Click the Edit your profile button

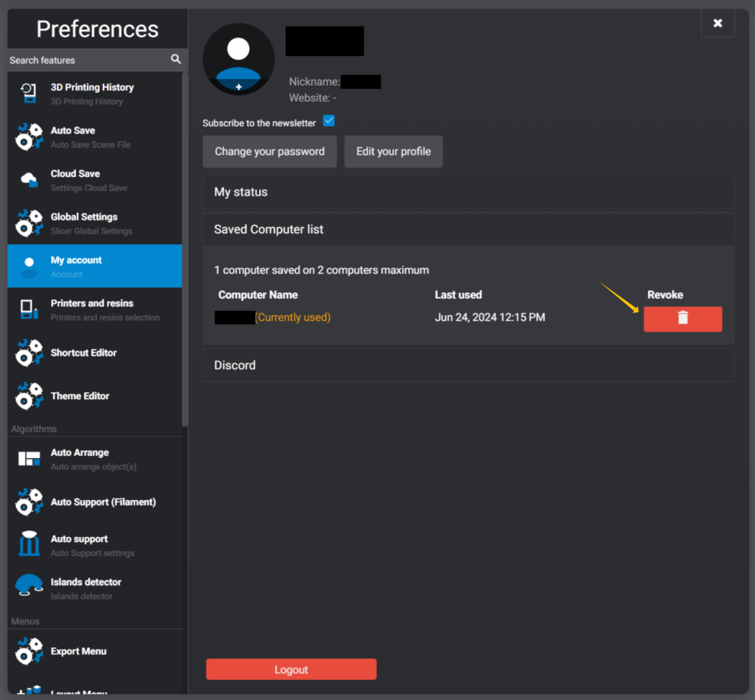[393, 151]
